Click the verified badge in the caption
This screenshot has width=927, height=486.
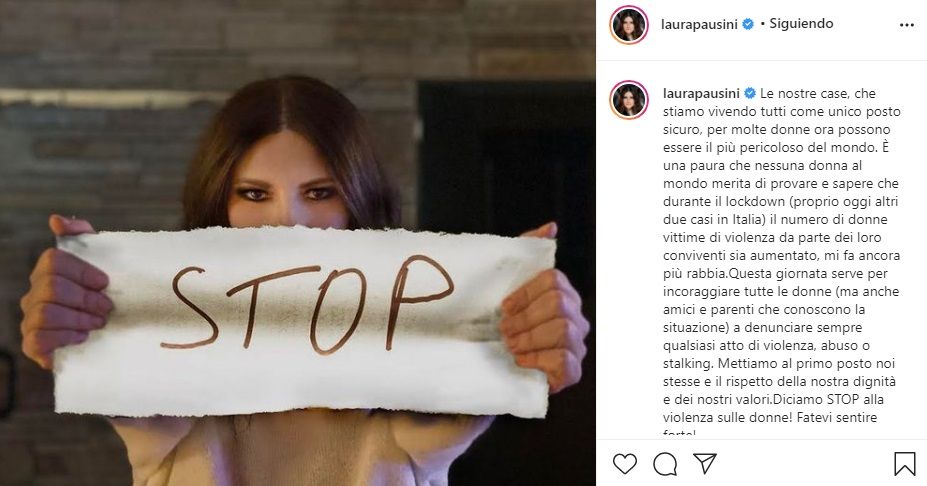point(750,93)
